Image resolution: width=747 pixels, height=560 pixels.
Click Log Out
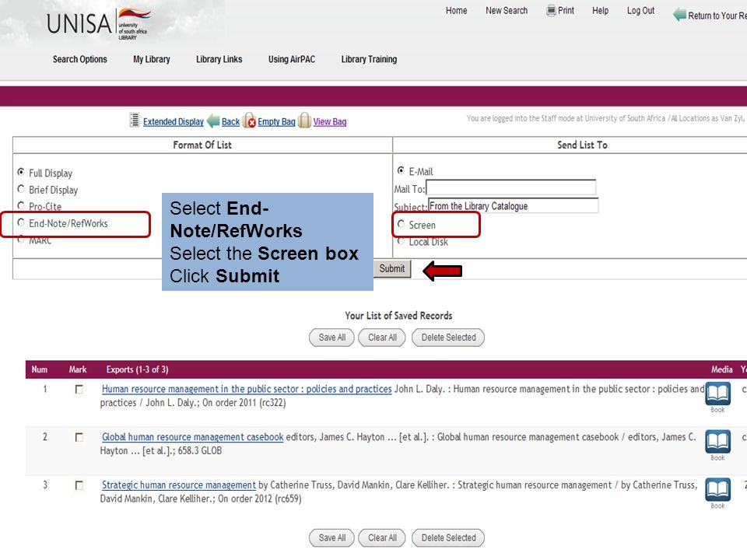coord(640,10)
